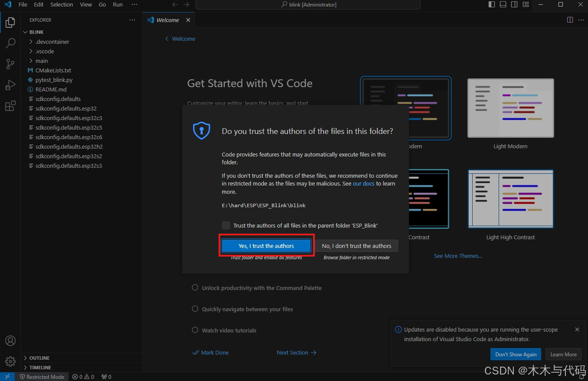Open the additional menus ellipsis in menu bar
The image size is (588, 381).
click(134, 4)
